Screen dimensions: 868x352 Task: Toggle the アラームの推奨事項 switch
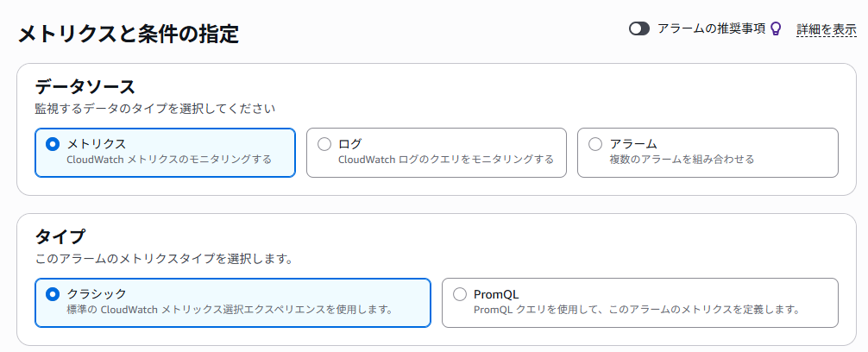point(638,28)
